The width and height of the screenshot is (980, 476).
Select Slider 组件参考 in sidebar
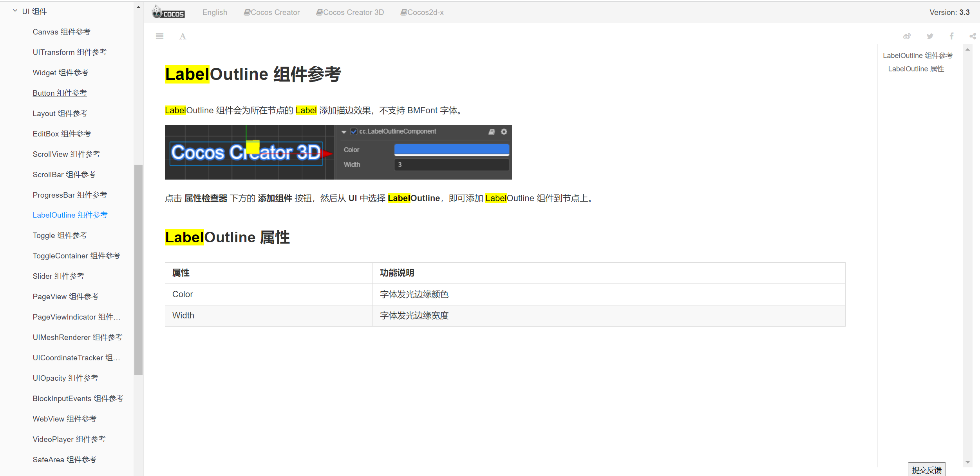click(x=58, y=276)
